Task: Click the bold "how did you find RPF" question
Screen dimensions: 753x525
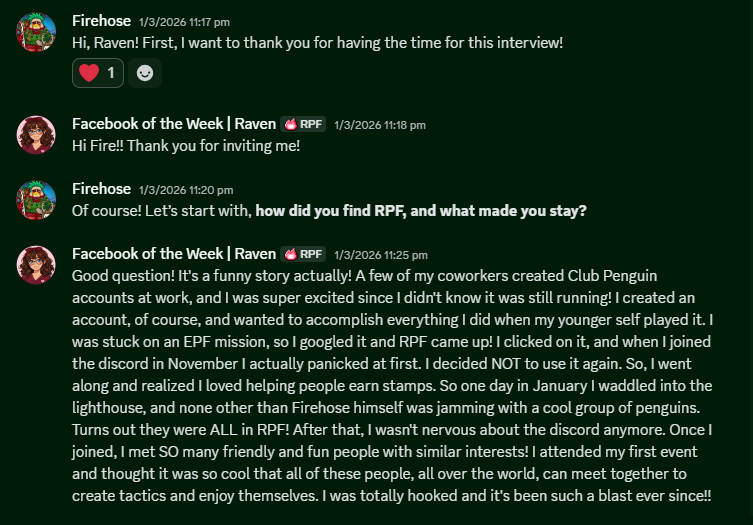Action: [420, 211]
